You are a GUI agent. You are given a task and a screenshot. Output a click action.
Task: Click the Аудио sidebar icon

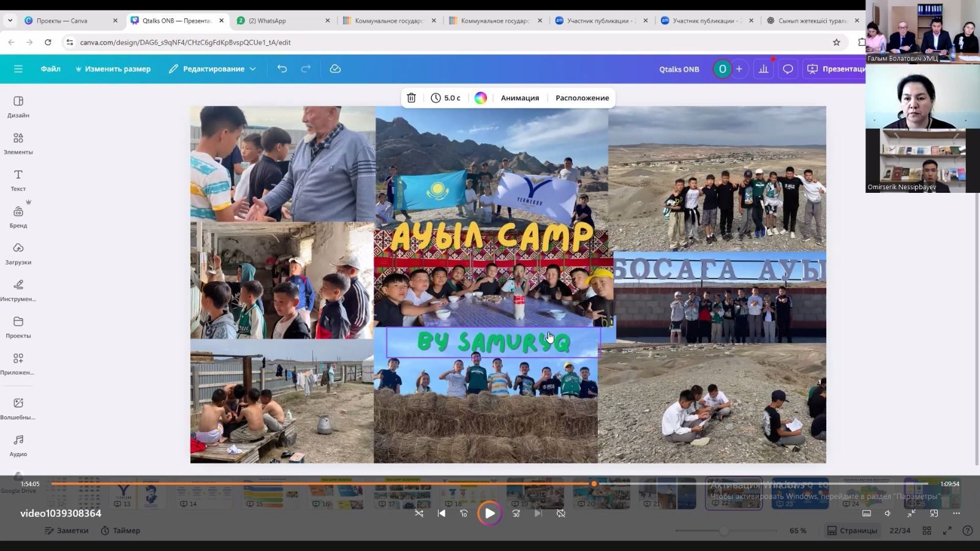[18, 445]
